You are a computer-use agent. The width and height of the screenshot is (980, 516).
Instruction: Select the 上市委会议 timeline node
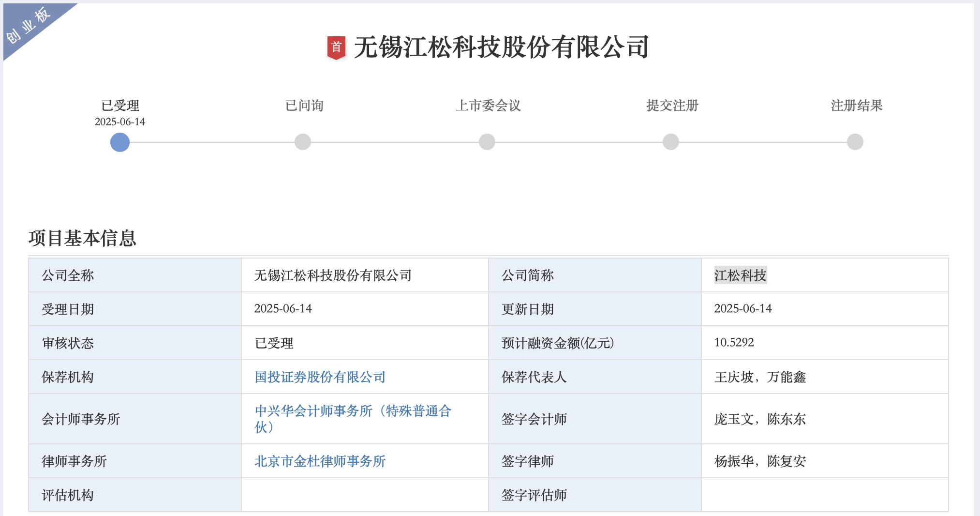[x=487, y=142]
